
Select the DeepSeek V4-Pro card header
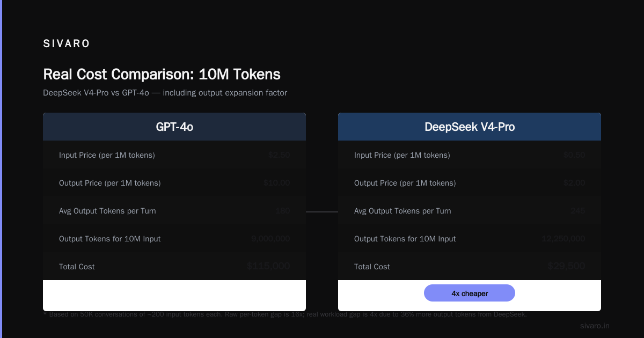[470, 127]
